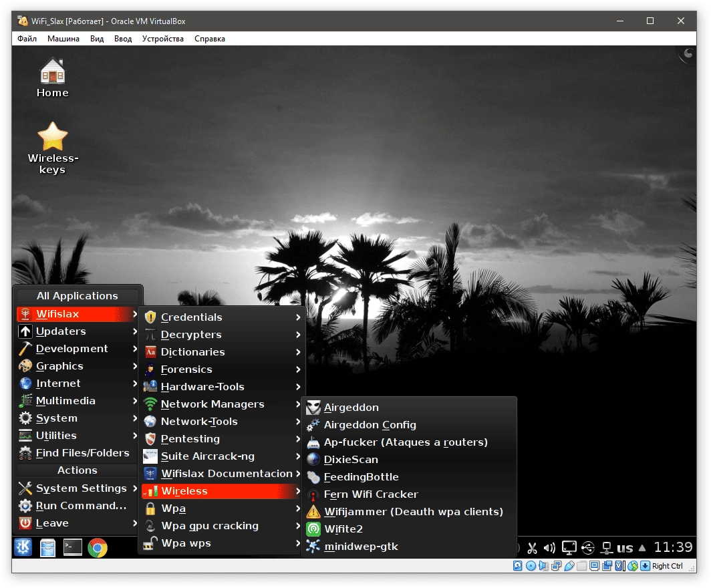The width and height of the screenshot is (711, 588).
Task: Click Run Command...
Action: [x=78, y=506]
